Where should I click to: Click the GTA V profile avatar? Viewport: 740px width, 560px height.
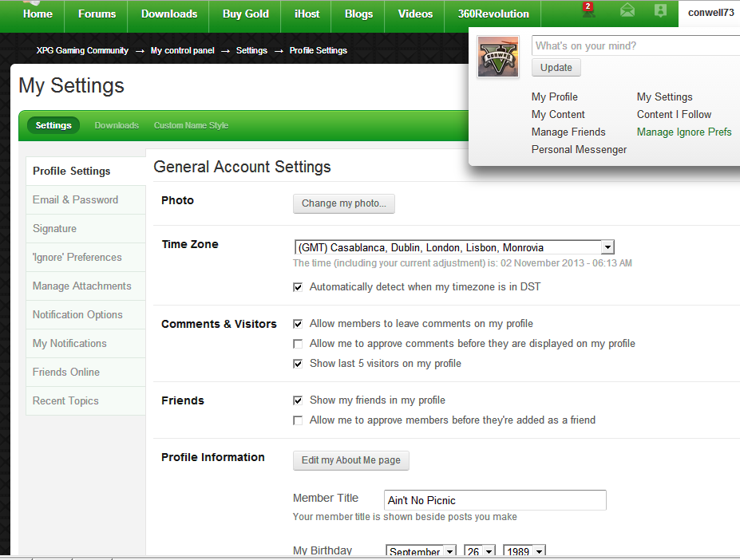[498, 57]
